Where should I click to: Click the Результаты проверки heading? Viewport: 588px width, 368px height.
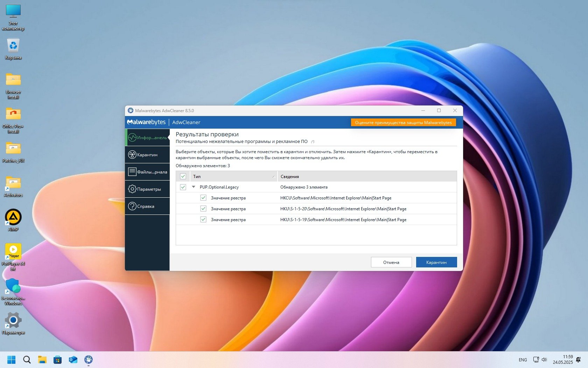pos(207,134)
